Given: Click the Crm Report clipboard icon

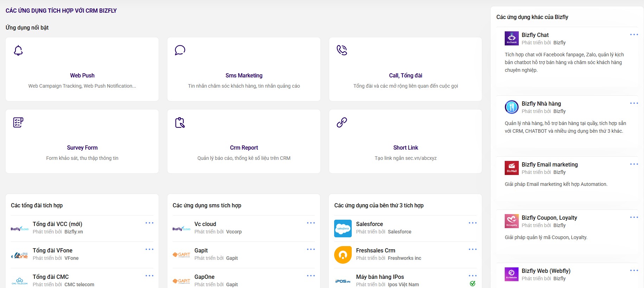Looking at the screenshot, I should point(180,123).
